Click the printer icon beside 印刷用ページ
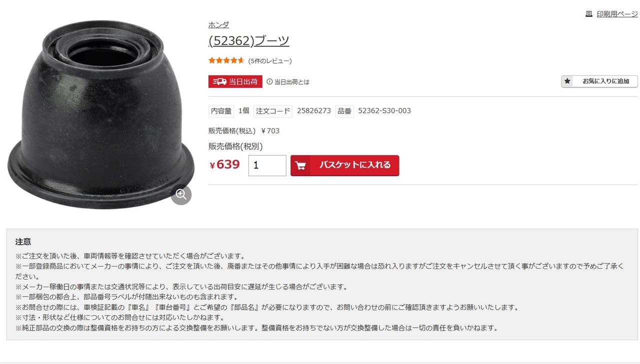Screen dimensions: 640x364 pos(589,14)
